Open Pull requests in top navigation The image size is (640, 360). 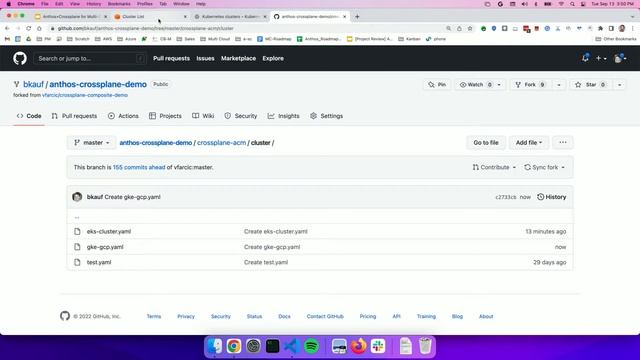tap(171, 58)
